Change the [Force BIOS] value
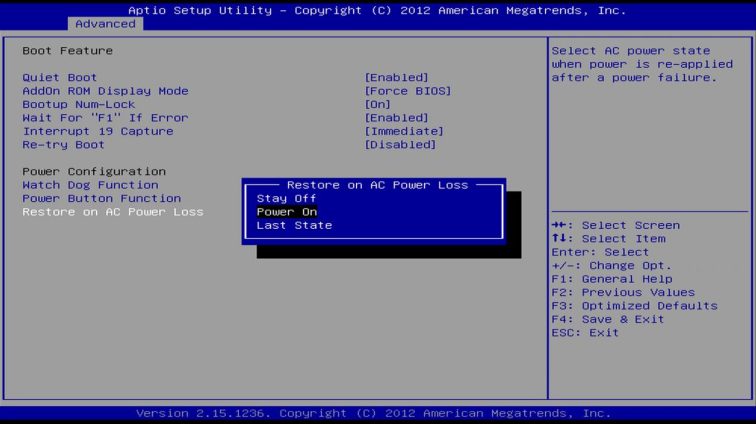This screenshot has height=424, width=756. [x=407, y=91]
